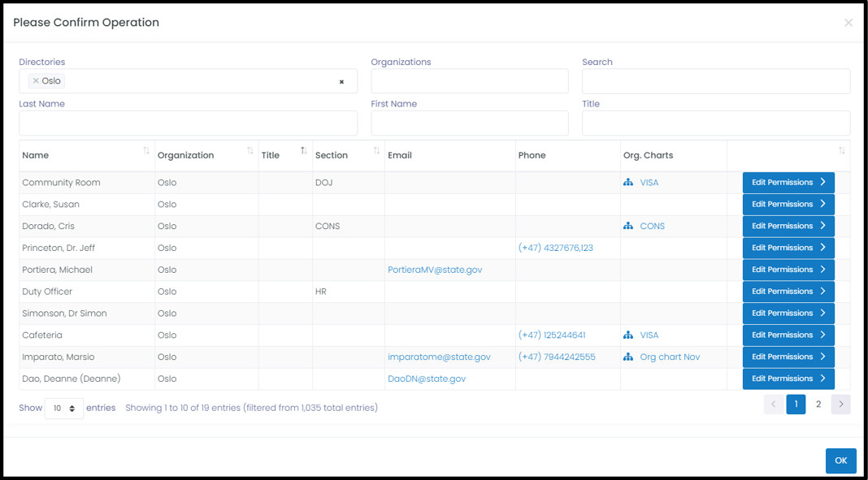
Task: Edit Permissions for Princeton, Dr. Jeff
Action: (788, 248)
